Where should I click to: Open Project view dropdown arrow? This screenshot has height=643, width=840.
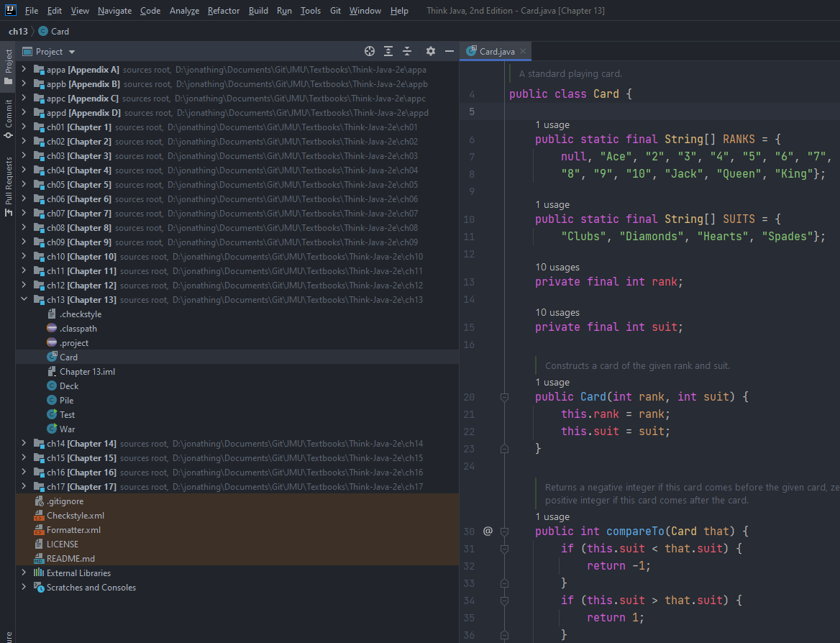[72, 52]
